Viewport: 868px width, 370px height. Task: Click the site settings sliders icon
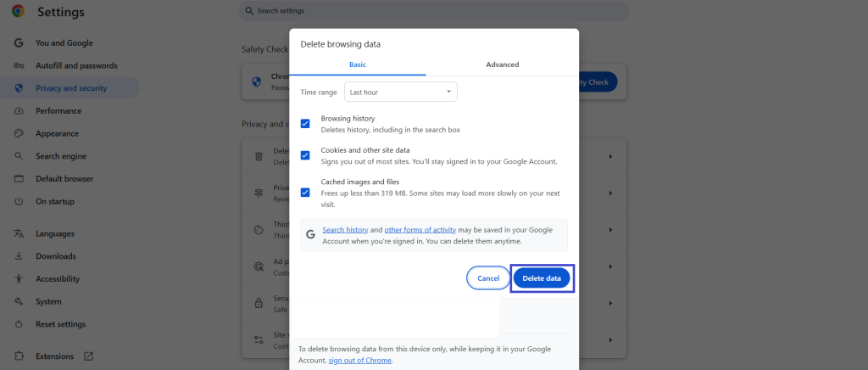(259, 339)
